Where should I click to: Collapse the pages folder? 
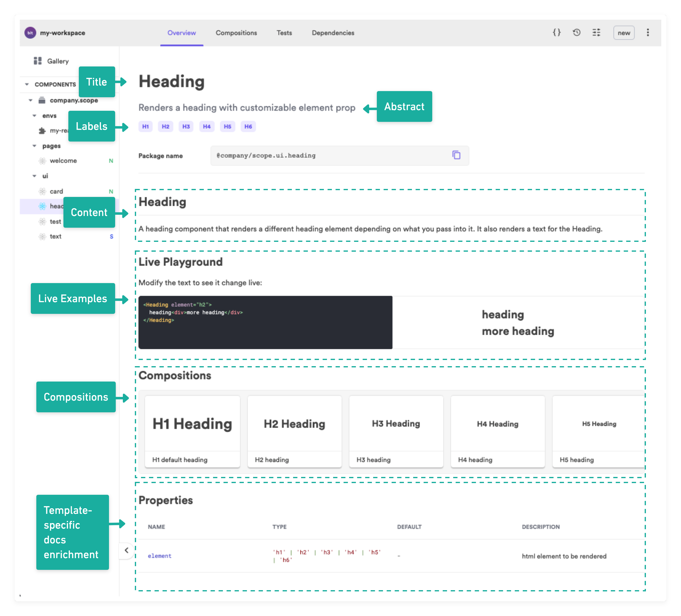coord(34,146)
